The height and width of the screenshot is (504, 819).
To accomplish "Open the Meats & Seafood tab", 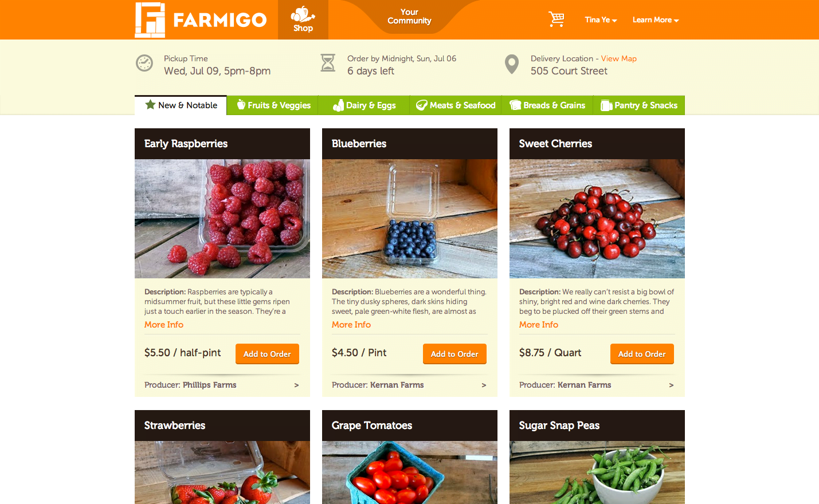I will 456,105.
